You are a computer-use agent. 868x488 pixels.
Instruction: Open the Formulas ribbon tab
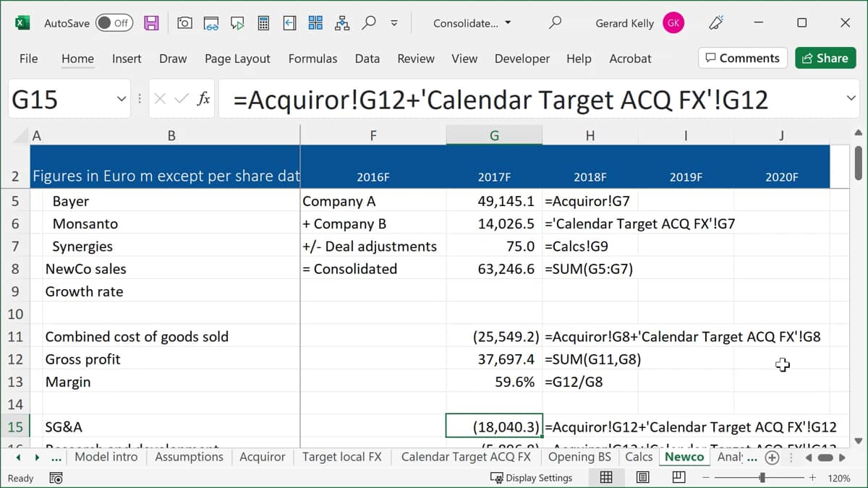click(x=312, y=59)
